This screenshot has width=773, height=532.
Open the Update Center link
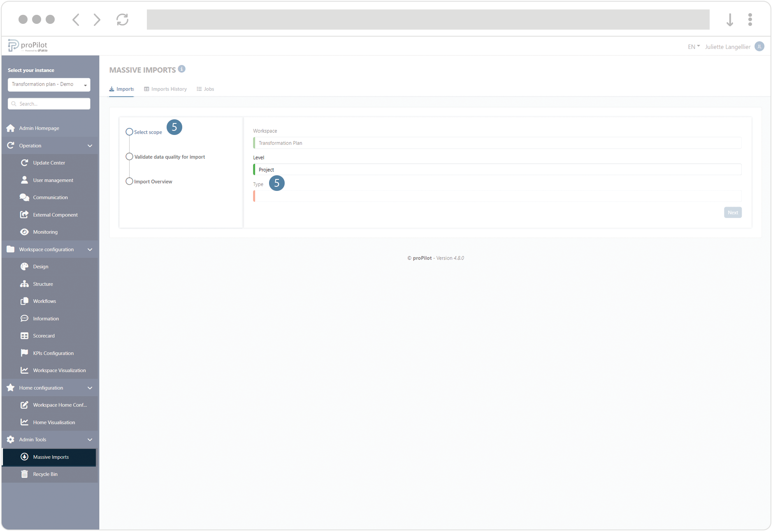50,163
